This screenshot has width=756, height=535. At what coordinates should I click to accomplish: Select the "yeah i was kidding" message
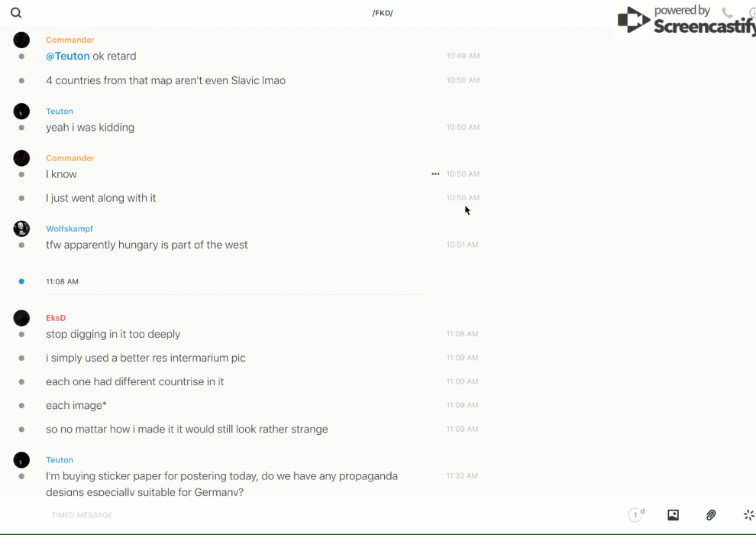click(90, 128)
